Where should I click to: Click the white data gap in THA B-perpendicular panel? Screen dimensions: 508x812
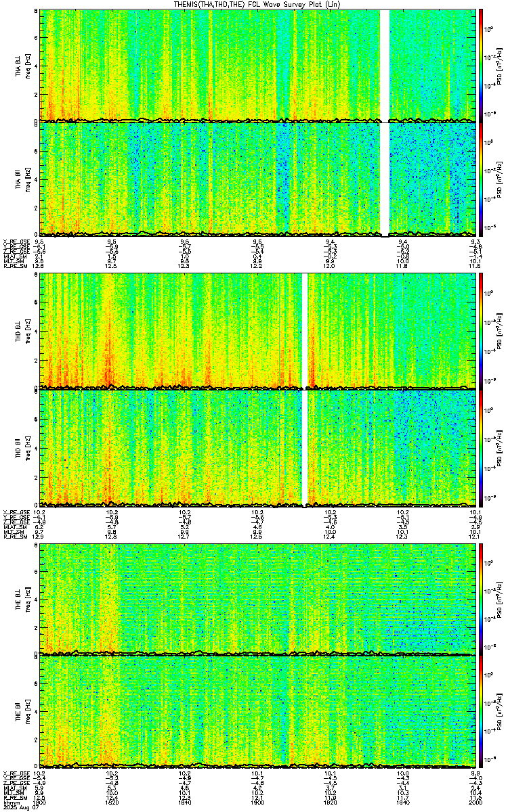coord(385,65)
